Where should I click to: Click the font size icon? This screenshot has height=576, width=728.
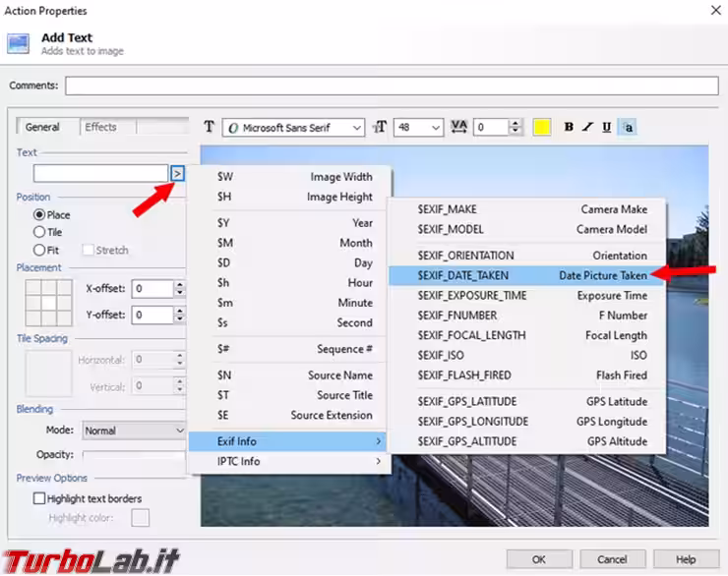click(x=381, y=127)
